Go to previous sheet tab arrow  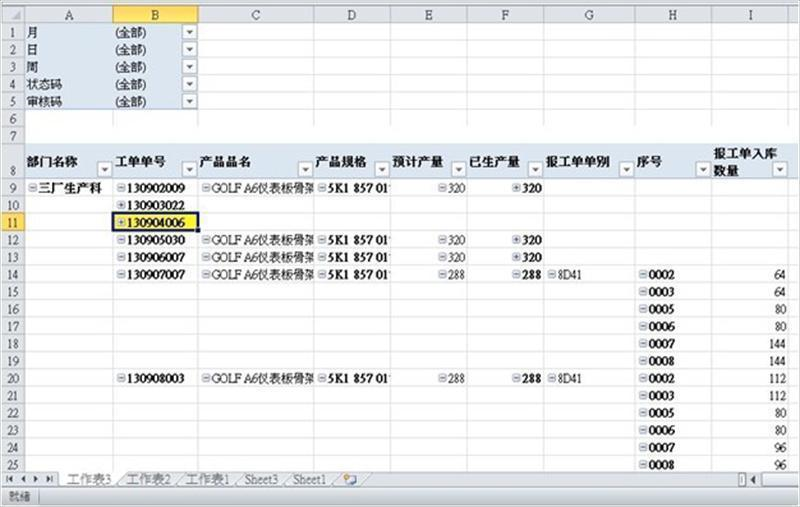tap(22, 479)
